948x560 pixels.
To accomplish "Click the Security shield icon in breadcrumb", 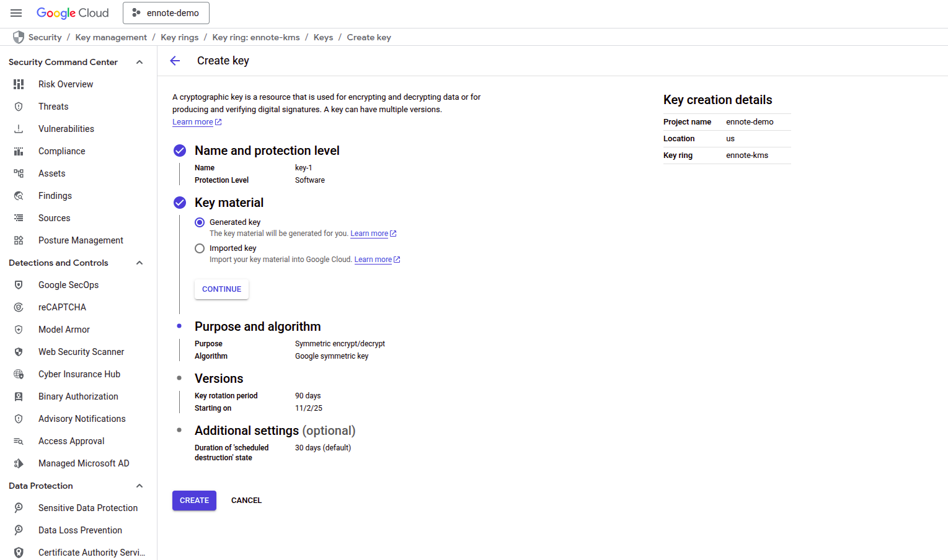I will 19,37.
